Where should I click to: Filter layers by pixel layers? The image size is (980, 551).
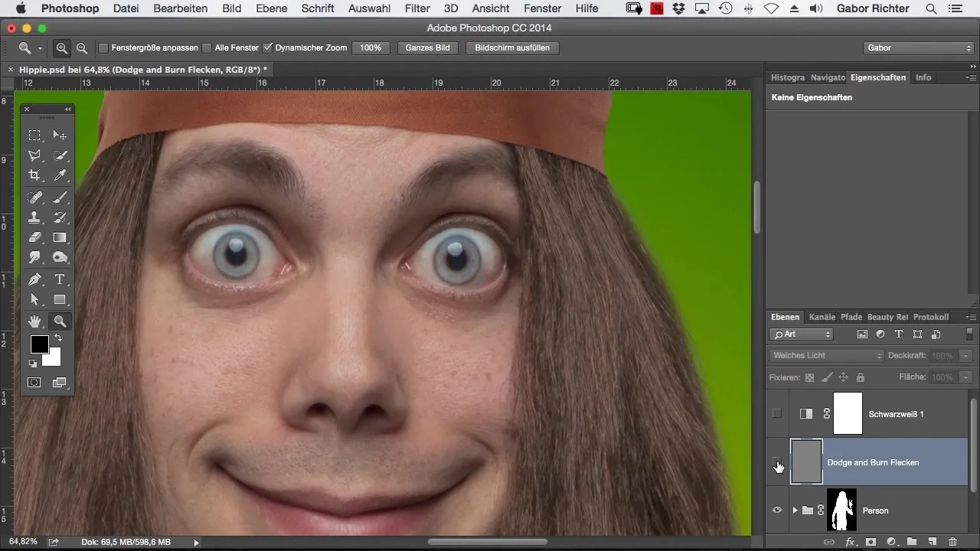(862, 334)
